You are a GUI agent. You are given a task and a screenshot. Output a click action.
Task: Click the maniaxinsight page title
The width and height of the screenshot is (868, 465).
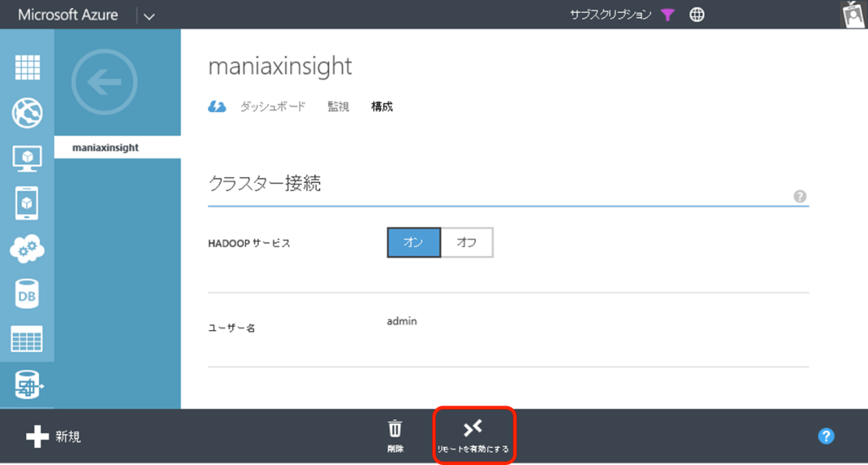tap(280, 66)
